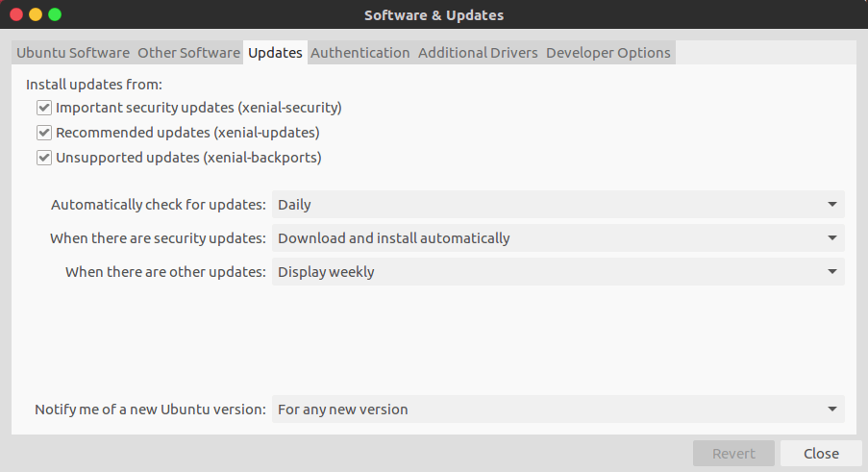Click the Install updates from label
The image size is (868, 472).
click(94, 85)
